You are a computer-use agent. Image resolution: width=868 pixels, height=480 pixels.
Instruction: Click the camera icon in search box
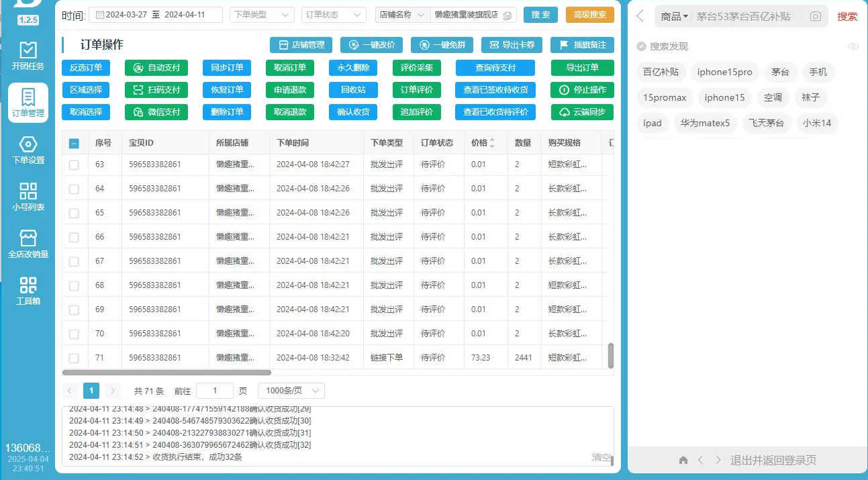point(815,16)
